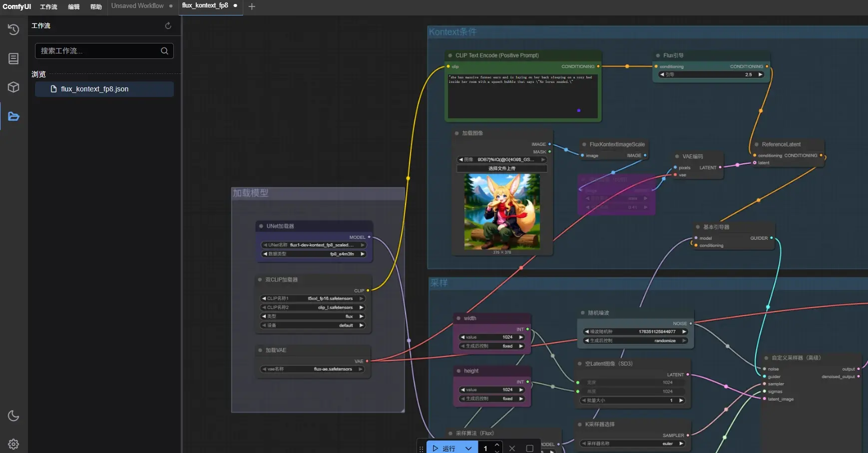Next noise seed arrow in random noise node
This screenshot has height=453, width=868.
[684, 332]
